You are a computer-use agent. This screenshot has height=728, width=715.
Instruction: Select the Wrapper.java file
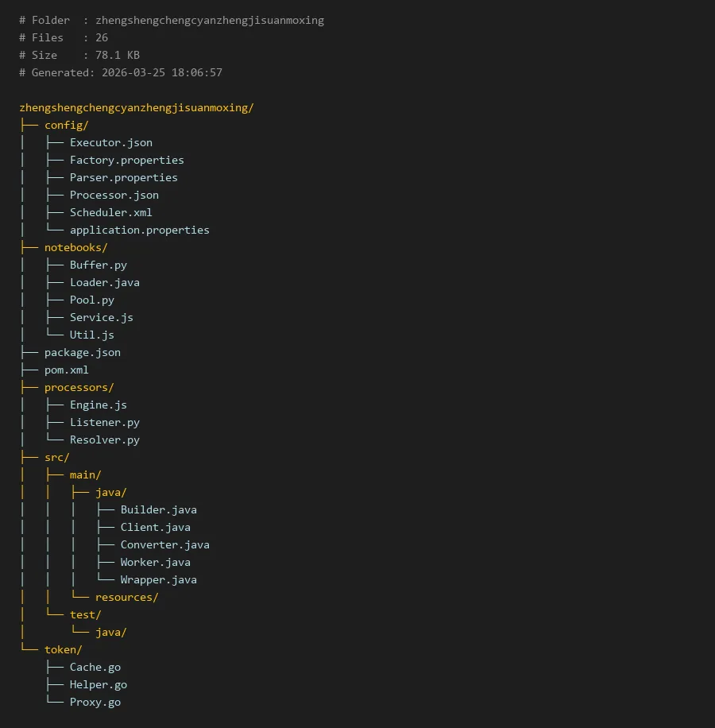pyautogui.click(x=158, y=579)
